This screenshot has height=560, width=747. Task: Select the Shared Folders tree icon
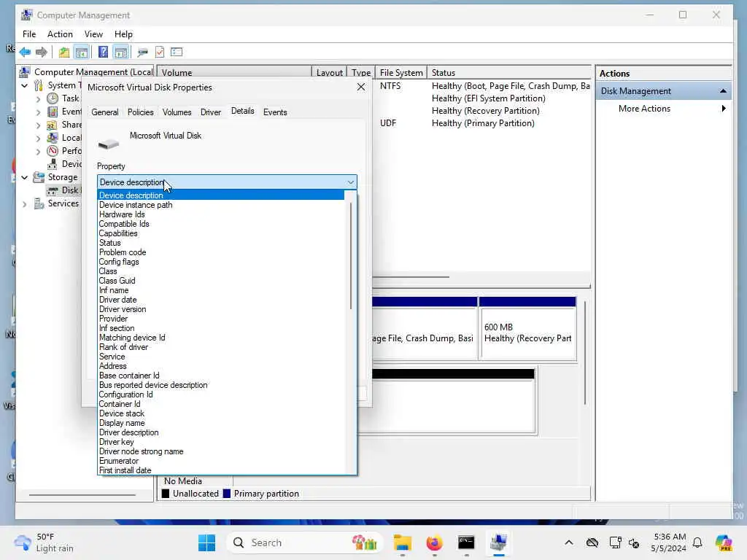53,125
